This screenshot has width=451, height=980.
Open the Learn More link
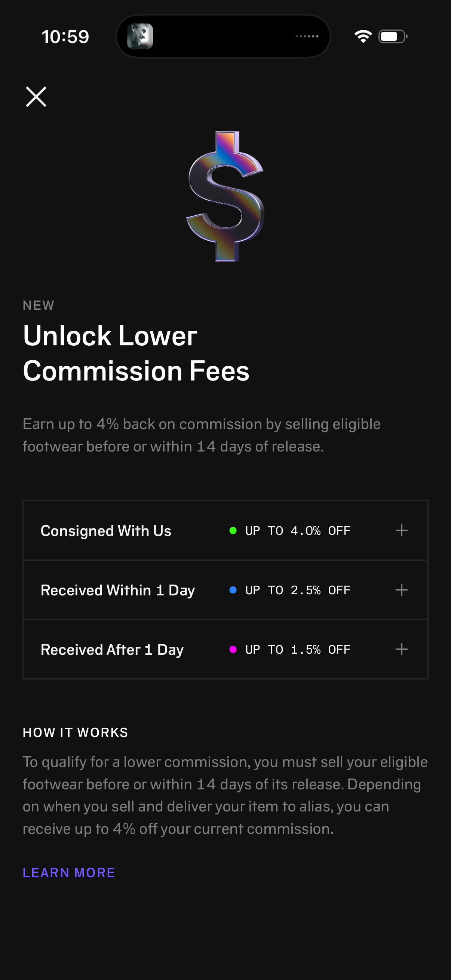coord(69,872)
